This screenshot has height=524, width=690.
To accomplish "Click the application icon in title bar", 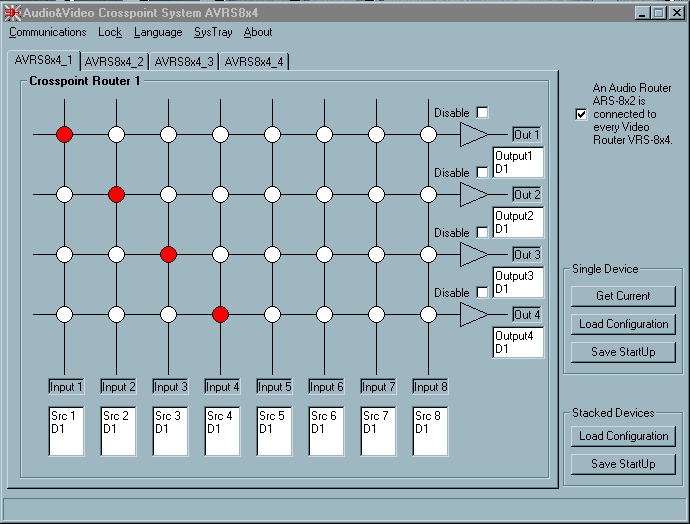I will (x=12, y=13).
